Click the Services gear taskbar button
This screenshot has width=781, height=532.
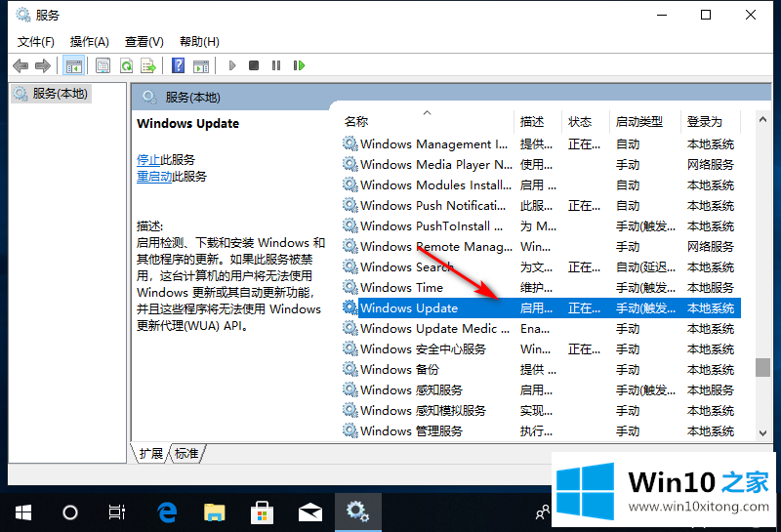coord(358,512)
